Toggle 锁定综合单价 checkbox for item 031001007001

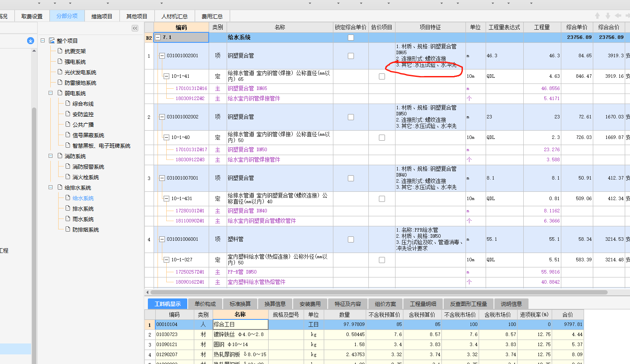pyautogui.click(x=351, y=178)
